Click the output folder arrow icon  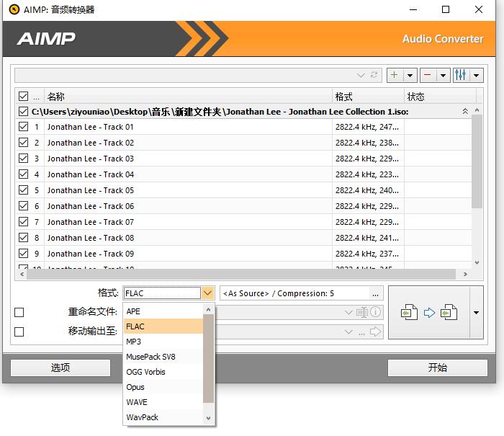point(375,332)
